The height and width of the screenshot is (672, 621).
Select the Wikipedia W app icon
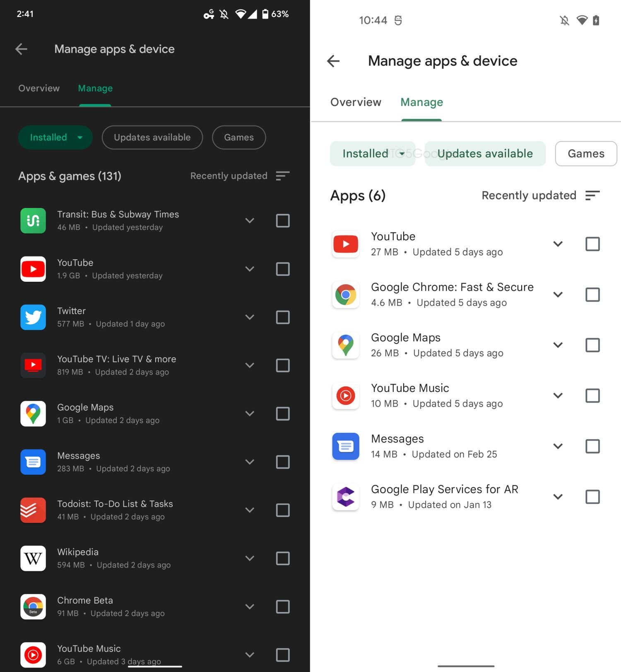[x=33, y=558]
